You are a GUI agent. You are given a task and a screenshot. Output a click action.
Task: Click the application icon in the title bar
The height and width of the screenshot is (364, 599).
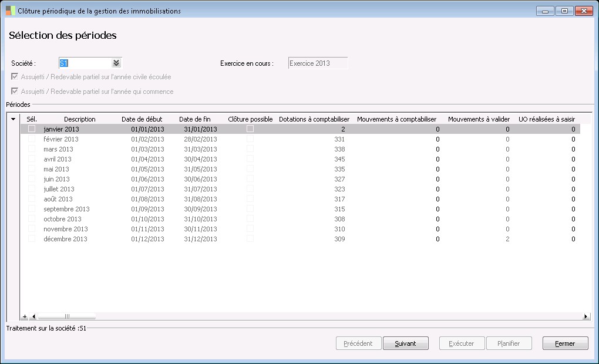point(11,11)
